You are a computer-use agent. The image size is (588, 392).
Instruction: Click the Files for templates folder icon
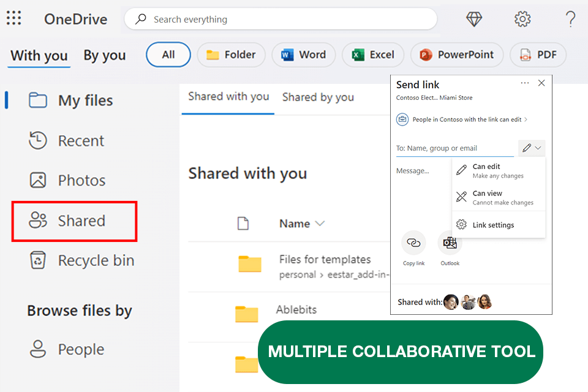[x=250, y=264]
